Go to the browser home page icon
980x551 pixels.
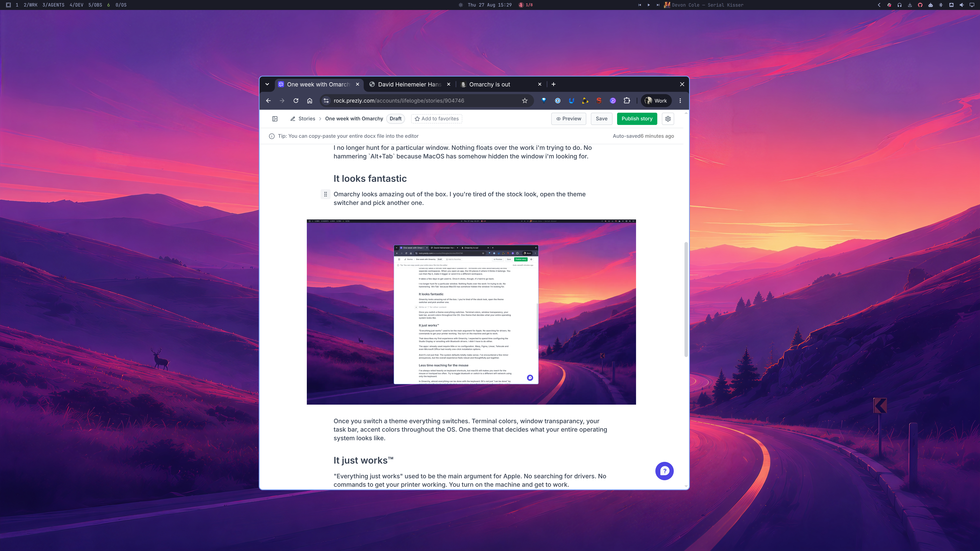click(310, 101)
